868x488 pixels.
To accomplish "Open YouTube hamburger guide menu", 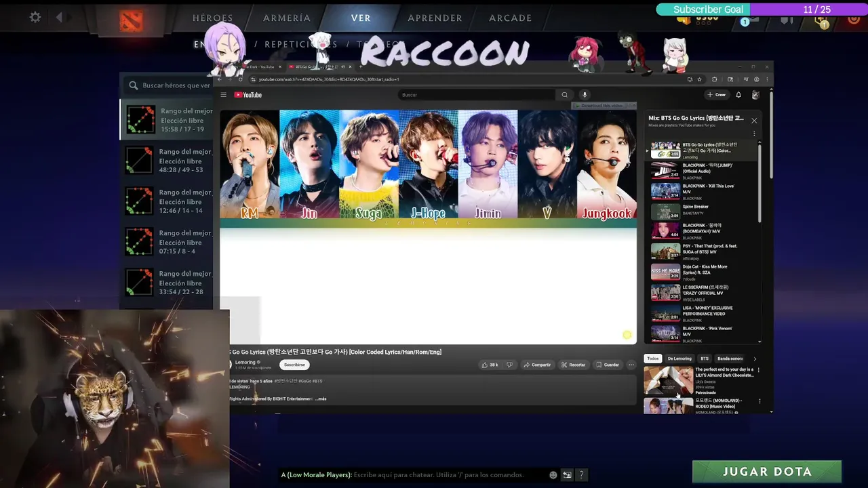I will (x=223, y=95).
